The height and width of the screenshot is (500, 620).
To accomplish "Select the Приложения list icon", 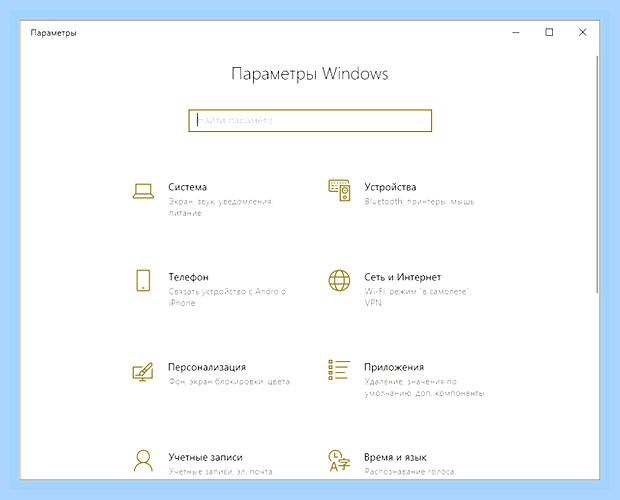I will (x=339, y=370).
